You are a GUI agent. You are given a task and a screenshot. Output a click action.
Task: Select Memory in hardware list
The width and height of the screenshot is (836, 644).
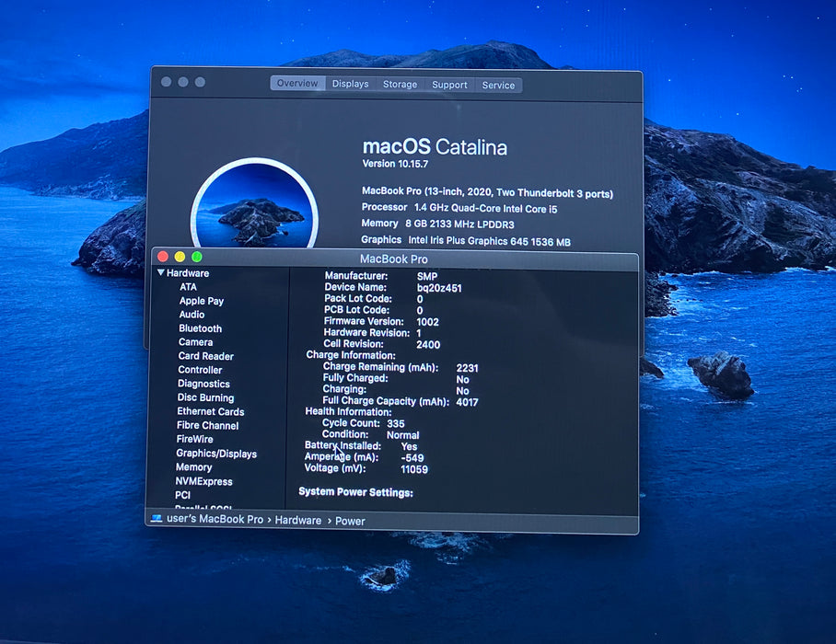193,467
